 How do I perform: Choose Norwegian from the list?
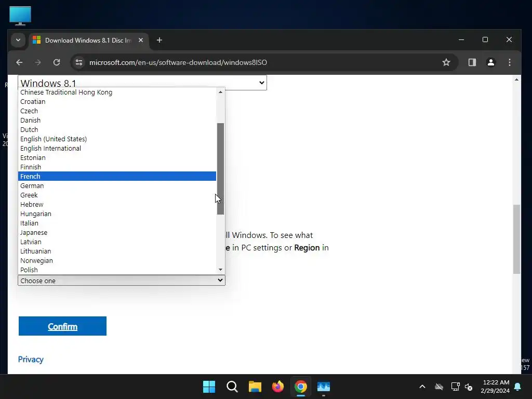coord(117,261)
